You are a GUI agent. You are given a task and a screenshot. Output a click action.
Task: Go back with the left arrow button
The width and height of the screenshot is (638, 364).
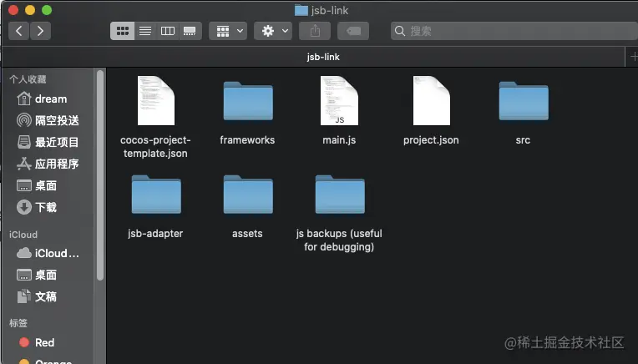point(18,31)
